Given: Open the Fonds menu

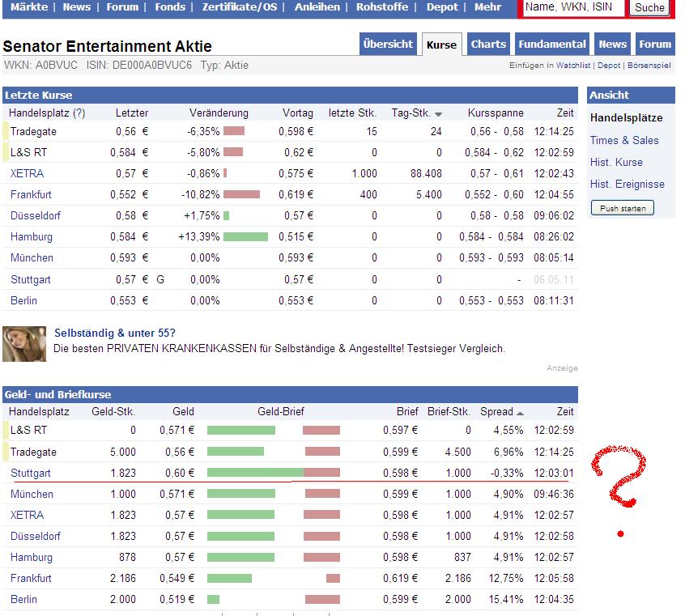Looking at the screenshot, I should (x=170, y=7).
